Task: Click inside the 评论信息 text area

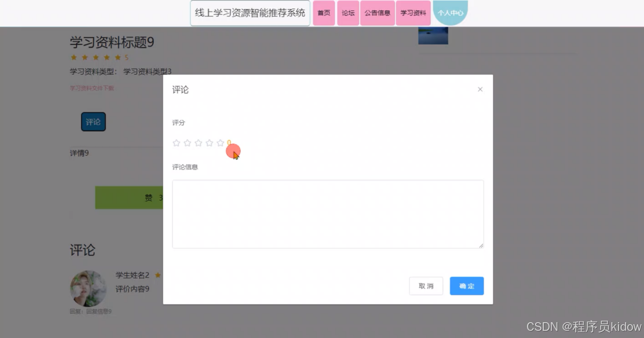Action: pos(328,214)
